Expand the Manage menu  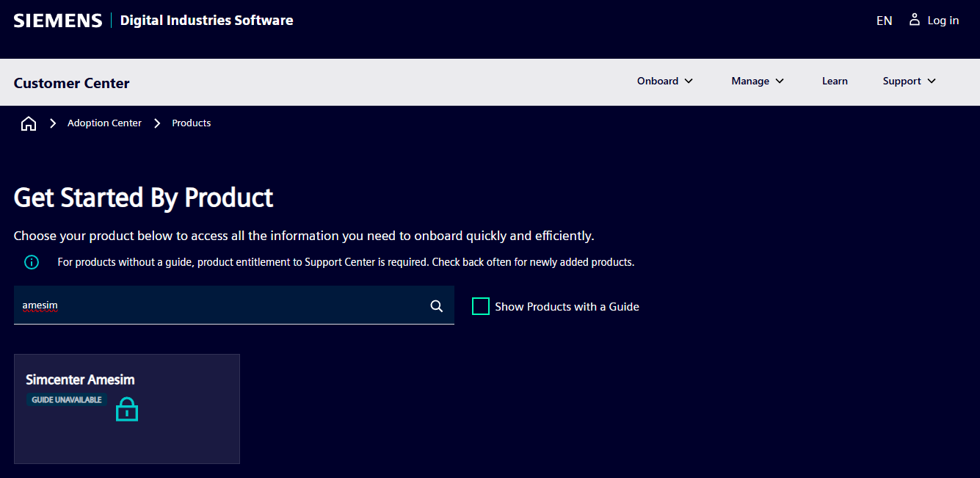pyautogui.click(x=758, y=82)
